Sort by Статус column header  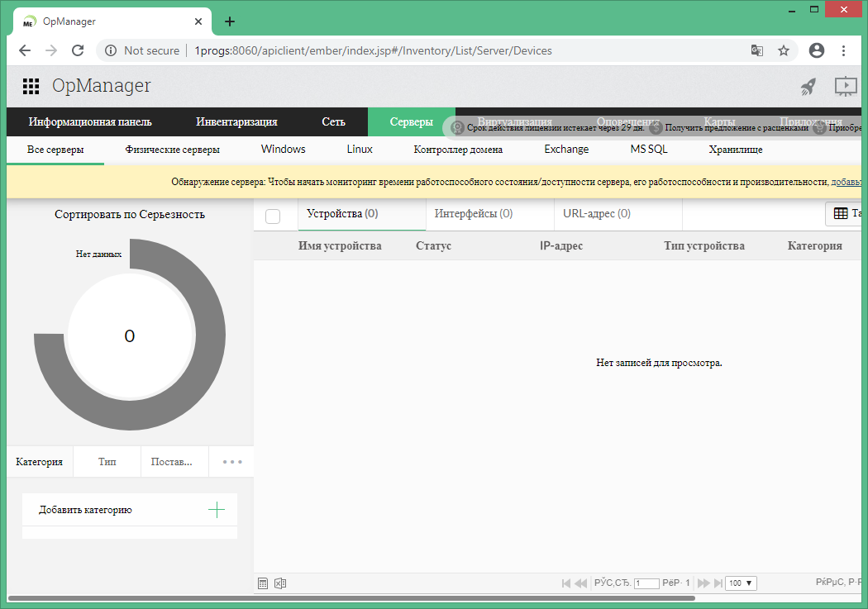click(433, 245)
